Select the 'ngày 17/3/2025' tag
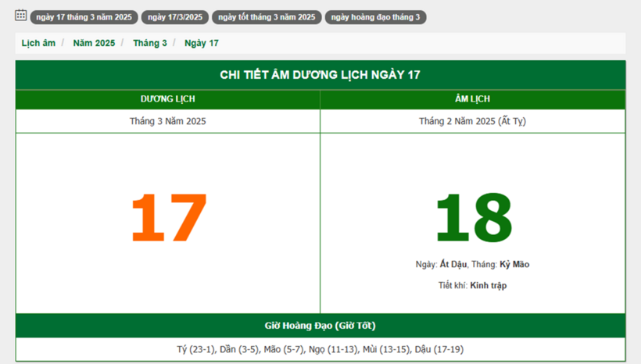Screen dimensions: 641x364 [175, 17]
